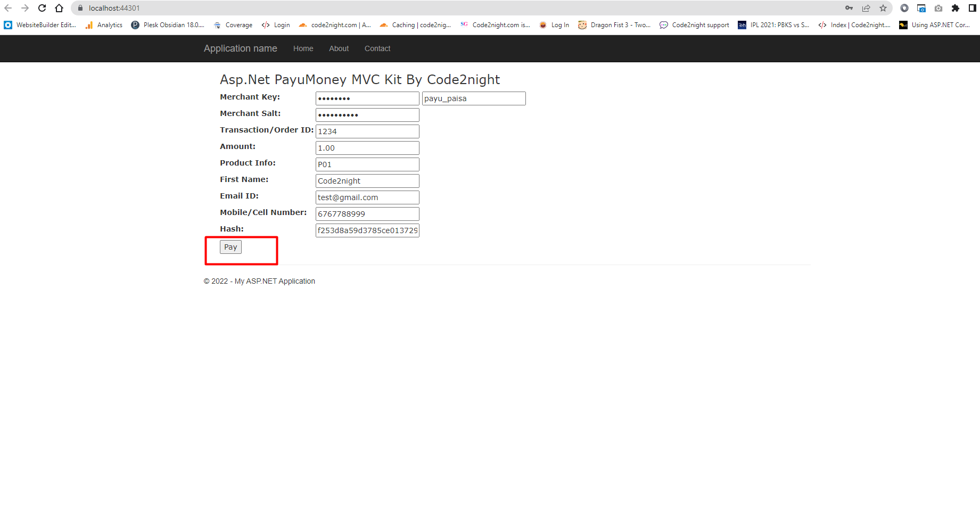Click the Merchant Key label
Viewport: 980px width, 520px height.
tap(250, 97)
